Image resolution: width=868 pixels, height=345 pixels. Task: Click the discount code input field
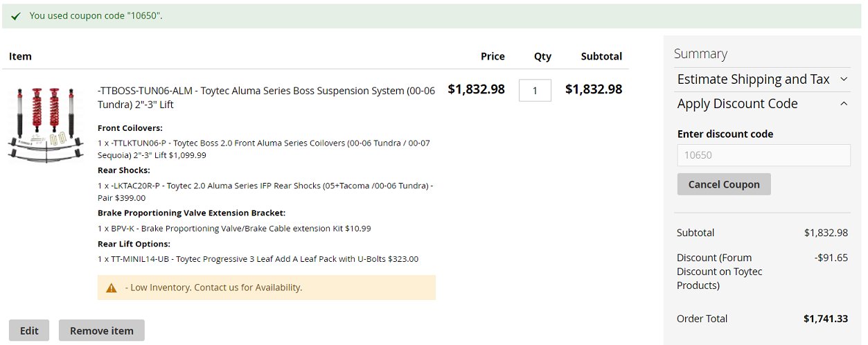(x=763, y=155)
